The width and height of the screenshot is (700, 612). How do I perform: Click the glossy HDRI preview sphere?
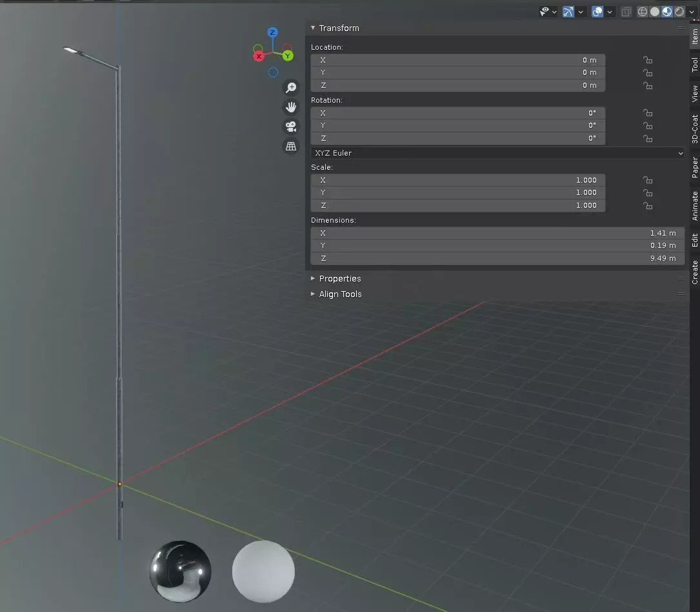[x=181, y=571]
